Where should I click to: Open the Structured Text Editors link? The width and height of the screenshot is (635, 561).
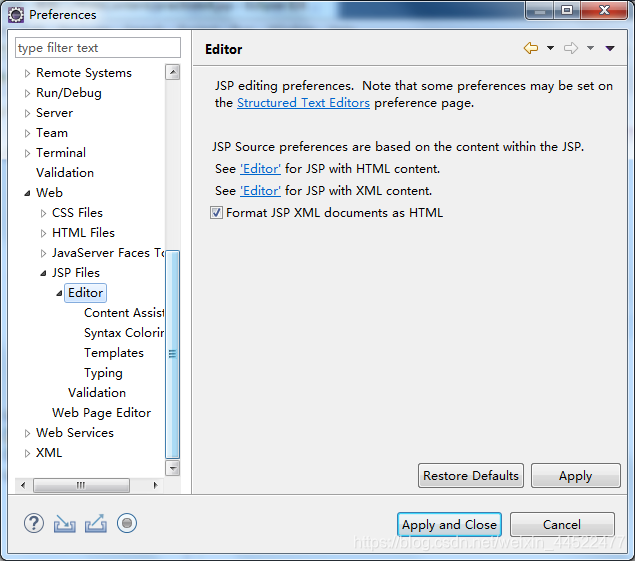point(303,103)
